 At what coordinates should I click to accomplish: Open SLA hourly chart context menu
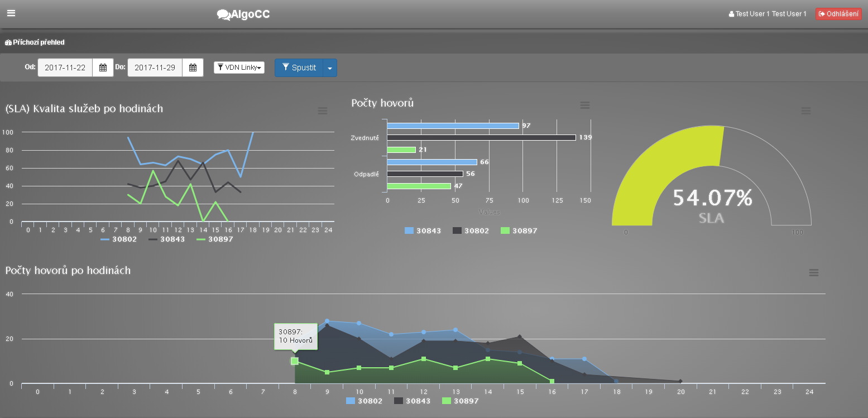(x=322, y=111)
